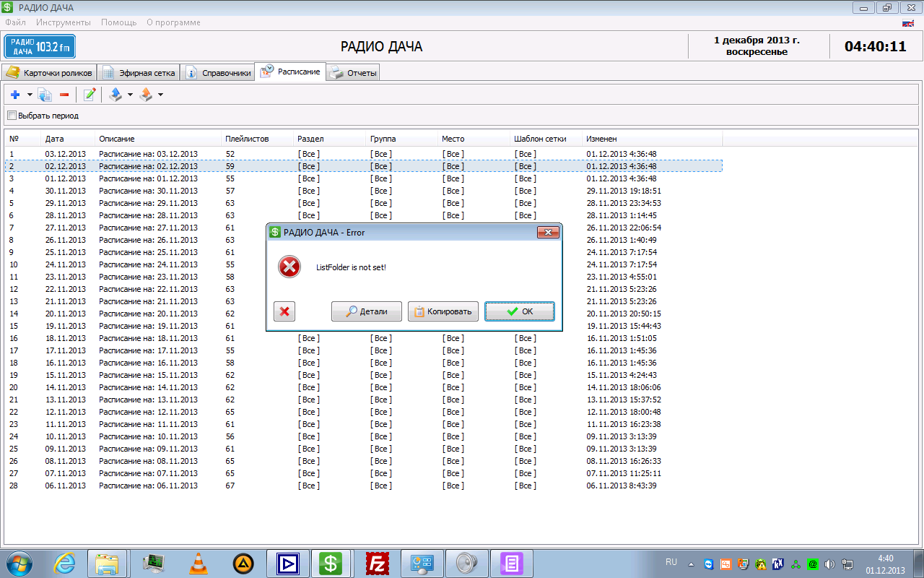
Task: Open VLC media player from taskbar
Action: [198, 563]
